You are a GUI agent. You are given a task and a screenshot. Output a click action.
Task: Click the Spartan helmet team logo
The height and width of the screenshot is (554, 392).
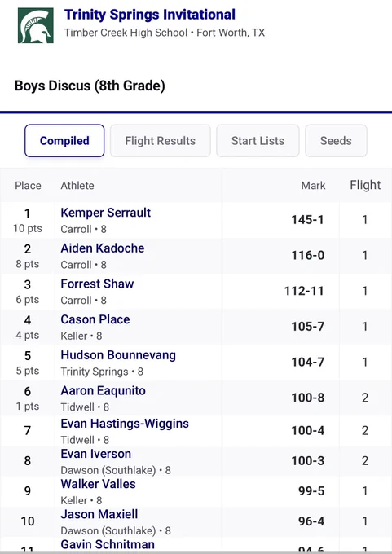pyautogui.click(x=36, y=25)
